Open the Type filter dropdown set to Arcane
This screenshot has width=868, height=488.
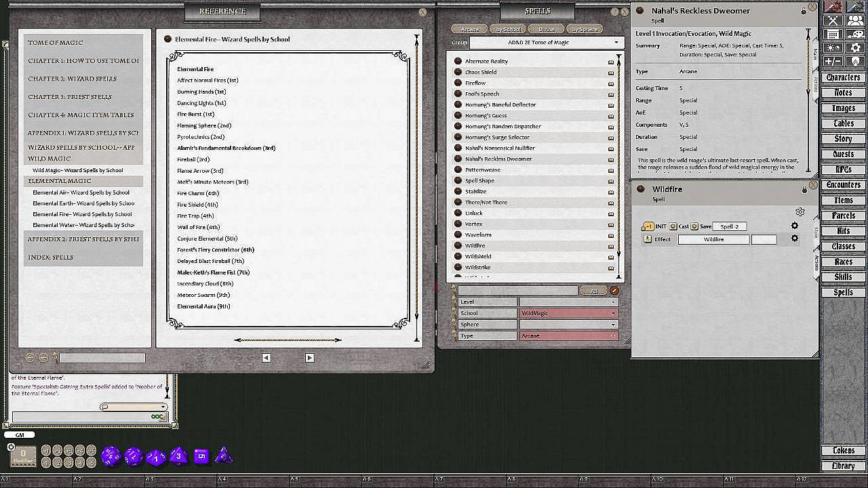pos(568,336)
